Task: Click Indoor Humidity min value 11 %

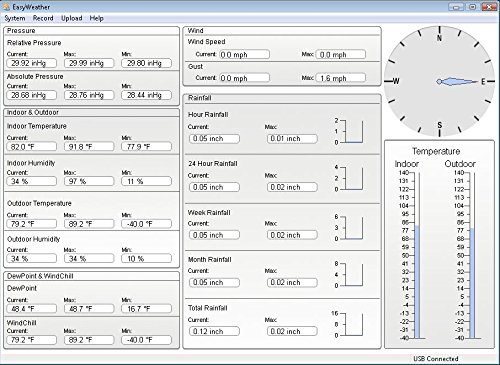Action: pos(147,181)
